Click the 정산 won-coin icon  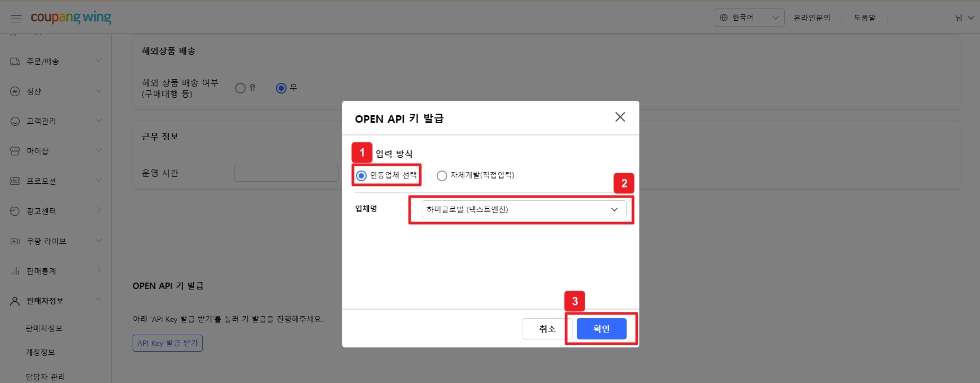click(15, 91)
